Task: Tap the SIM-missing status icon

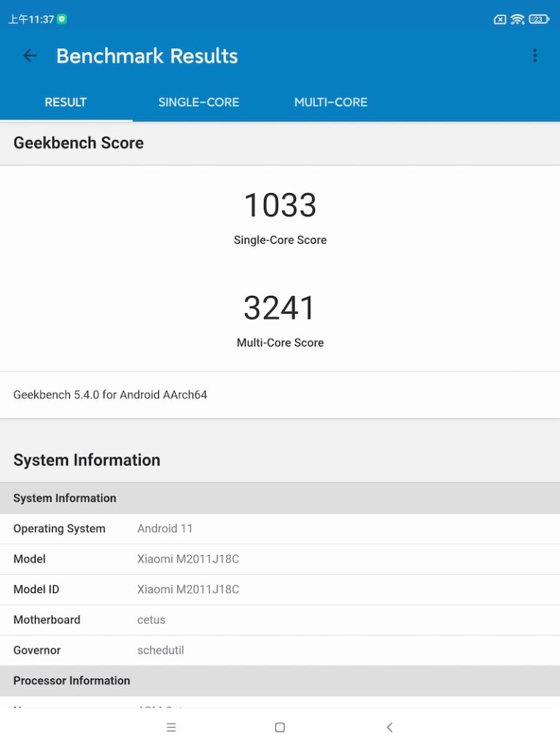Action: point(499,20)
